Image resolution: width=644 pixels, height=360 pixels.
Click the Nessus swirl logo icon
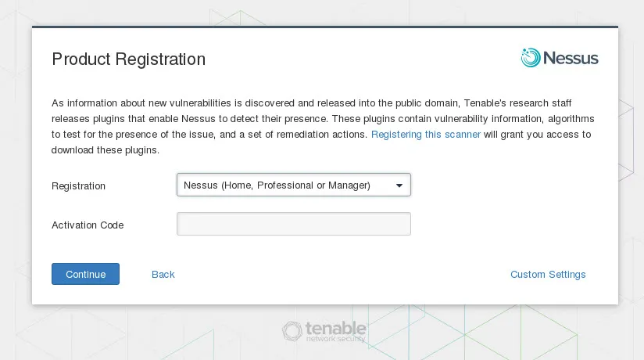pyautogui.click(x=531, y=58)
